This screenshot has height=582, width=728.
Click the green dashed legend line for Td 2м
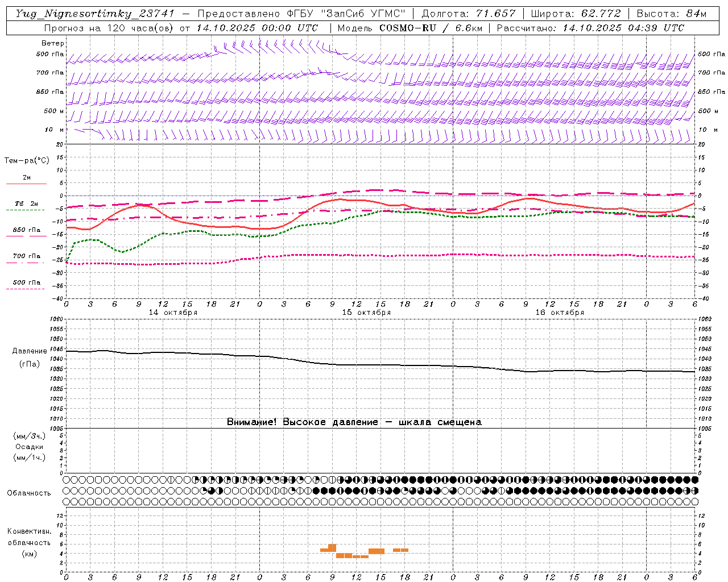pos(26,210)
